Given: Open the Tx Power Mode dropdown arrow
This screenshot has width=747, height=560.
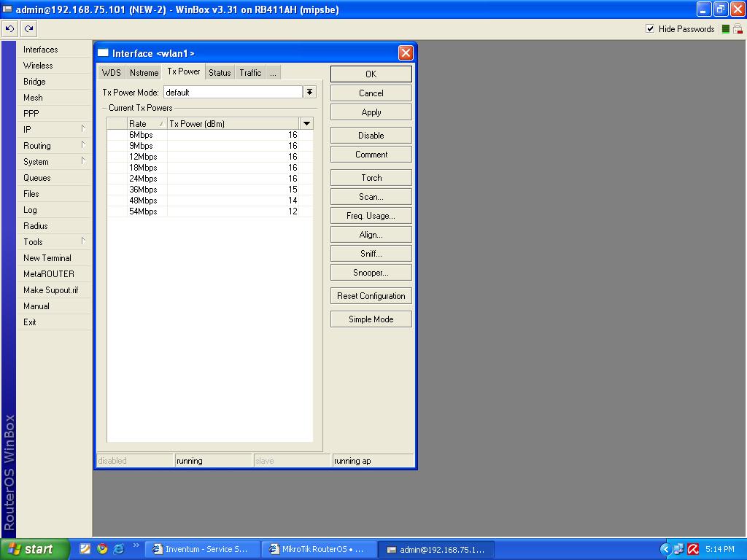Looking at the screenshot, I should pyautogui.click(x=309, y=92).
